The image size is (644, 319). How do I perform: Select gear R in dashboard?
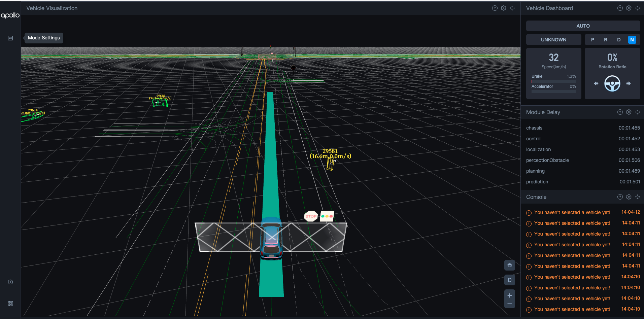tap(606, 40)
